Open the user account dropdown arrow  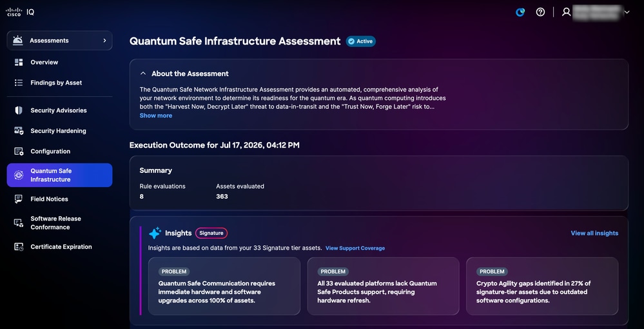click(627, 12)
